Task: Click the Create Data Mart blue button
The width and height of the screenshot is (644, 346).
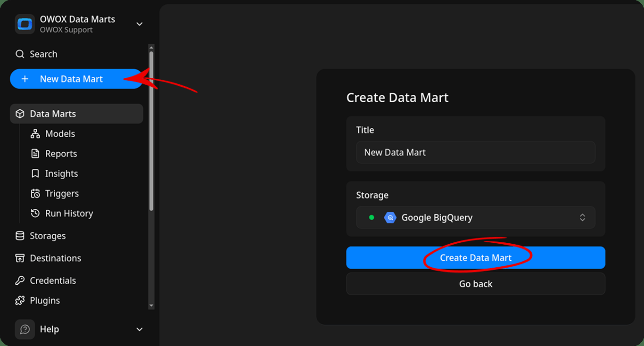Action: coord(476,258)
